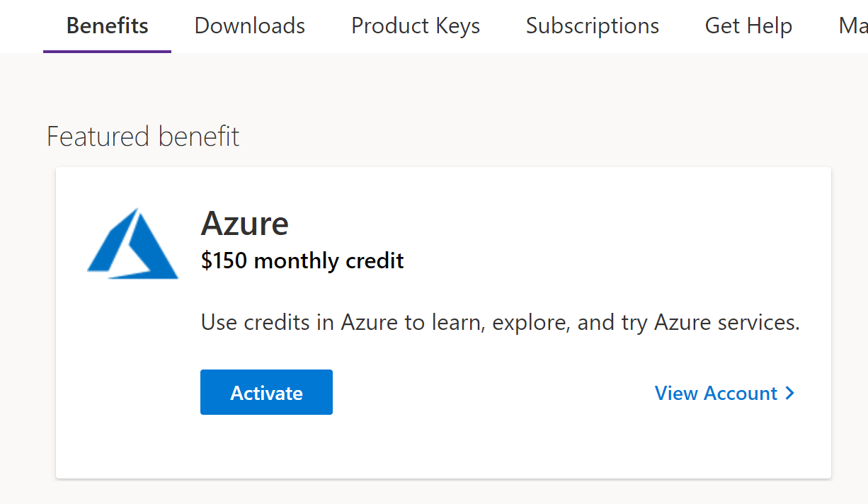Click the chevron arrow beside View Account
868x504 pixels.
pos(790,393)
